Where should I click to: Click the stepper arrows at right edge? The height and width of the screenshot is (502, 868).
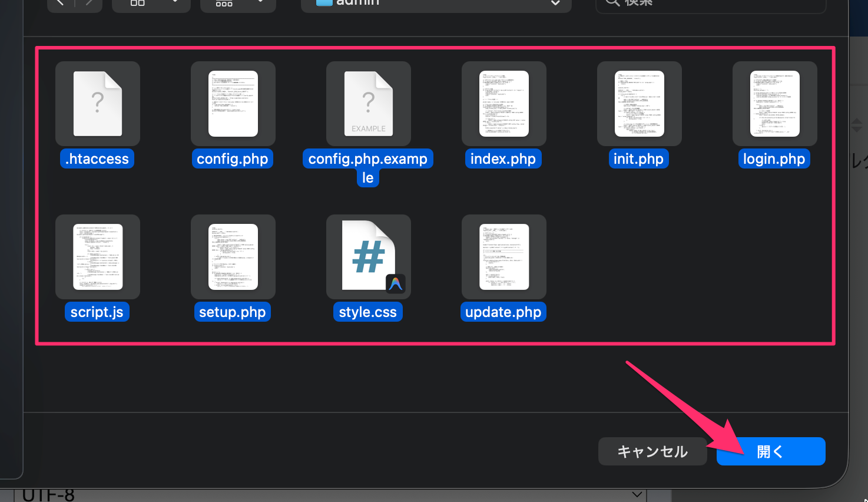[857, 125]
